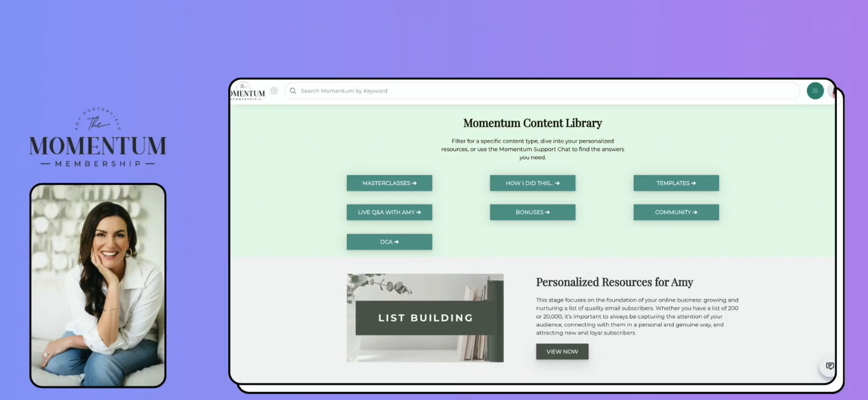Open the support chat bubble icon
Screen dimensions: 868x400
829,366
